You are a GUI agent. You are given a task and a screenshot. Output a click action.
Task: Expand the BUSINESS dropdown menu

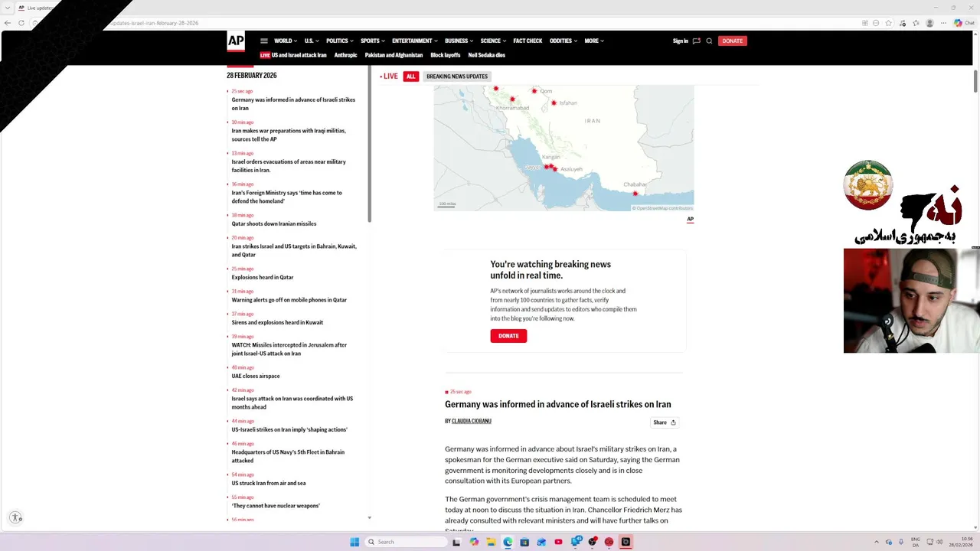[x=459, y=41]
